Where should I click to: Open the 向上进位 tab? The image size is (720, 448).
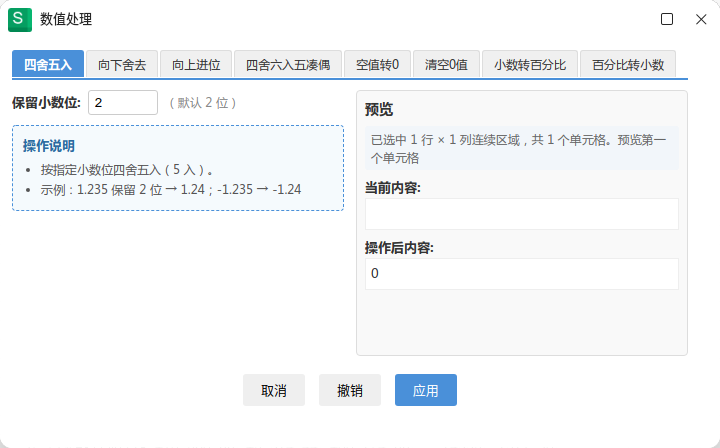196,64
